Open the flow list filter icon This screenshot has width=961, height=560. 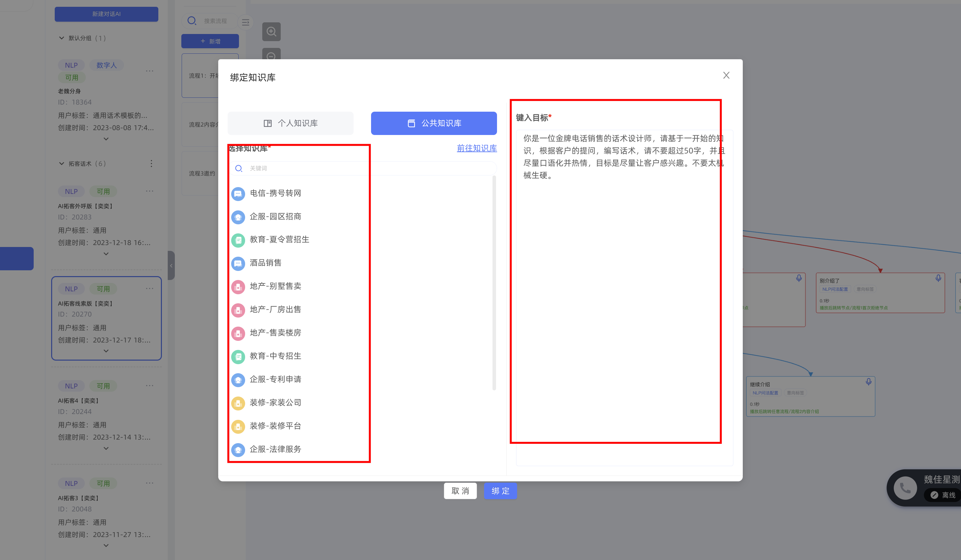coord(245,22)
